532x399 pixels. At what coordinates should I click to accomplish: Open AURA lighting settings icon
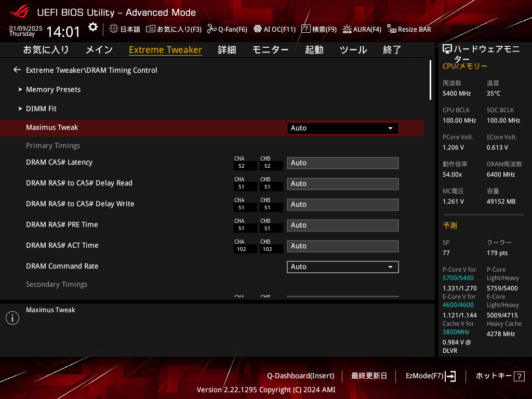(x=347, y=29)
